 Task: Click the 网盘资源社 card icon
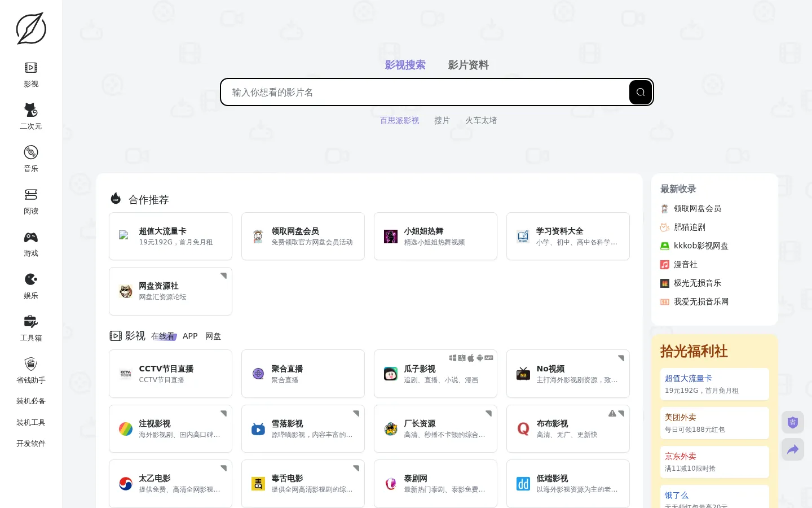[x=126, y=291]
